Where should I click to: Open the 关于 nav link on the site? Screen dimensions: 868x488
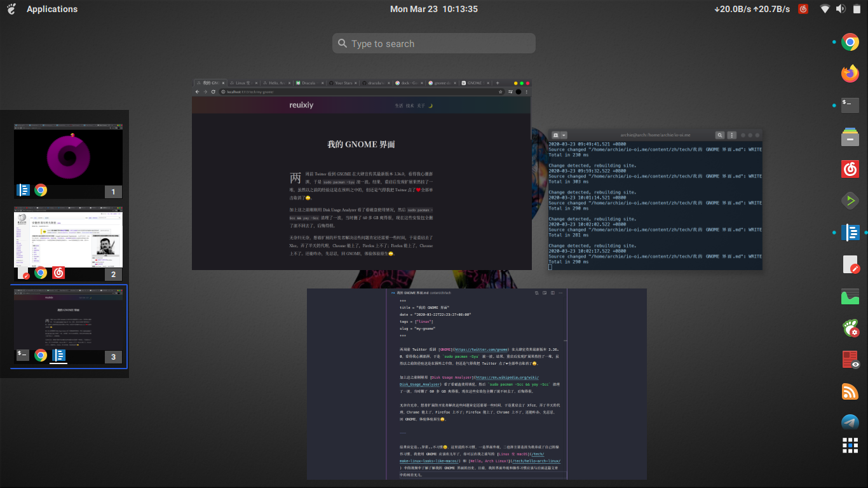point(421,105)
